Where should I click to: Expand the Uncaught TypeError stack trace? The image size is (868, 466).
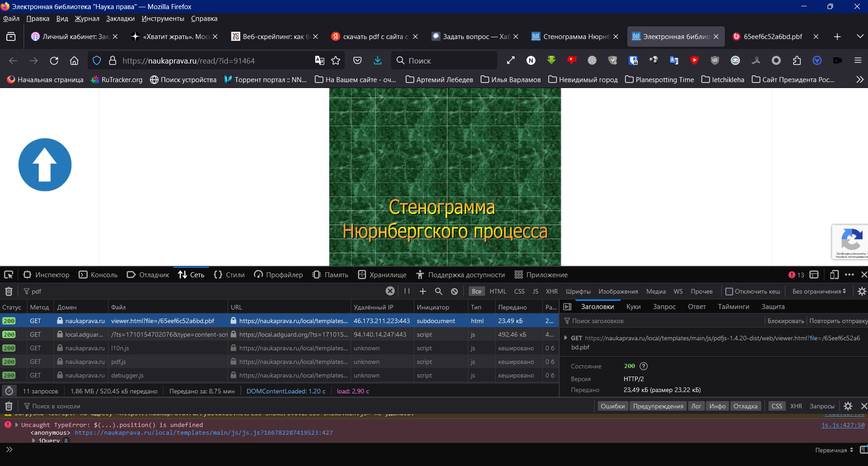point(17,425)
